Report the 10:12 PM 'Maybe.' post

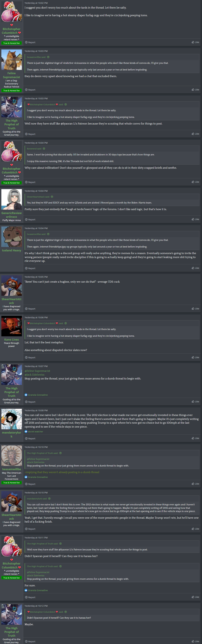coord(30,641)
